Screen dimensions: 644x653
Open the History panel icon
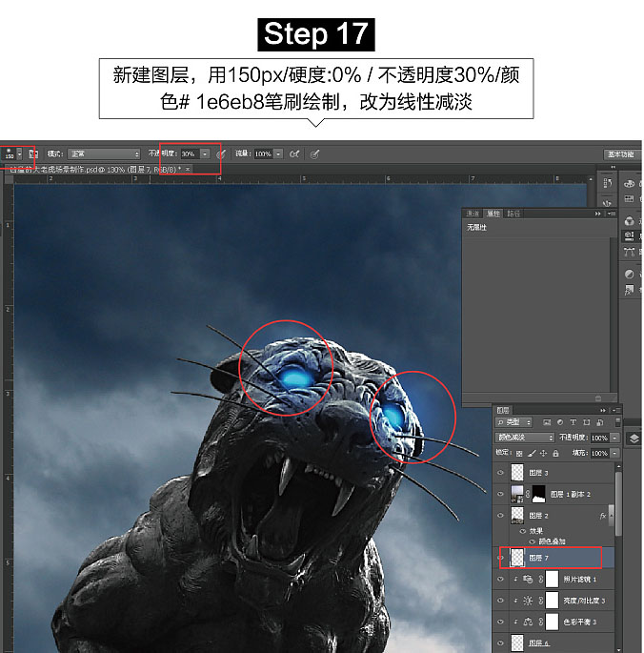[x=608, y=183]
